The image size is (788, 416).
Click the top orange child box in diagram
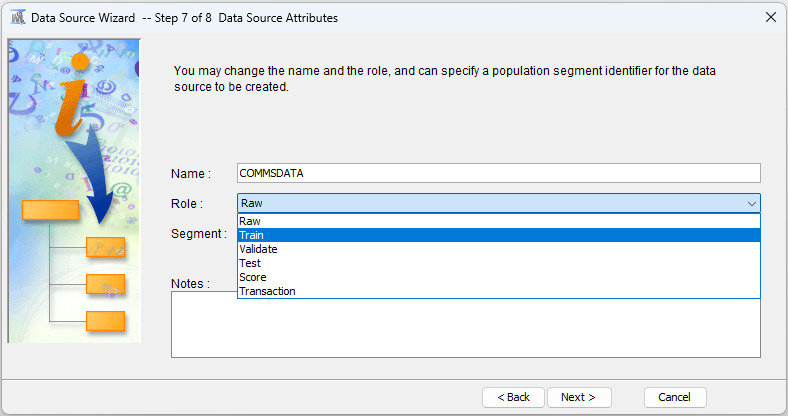[105, 247]
